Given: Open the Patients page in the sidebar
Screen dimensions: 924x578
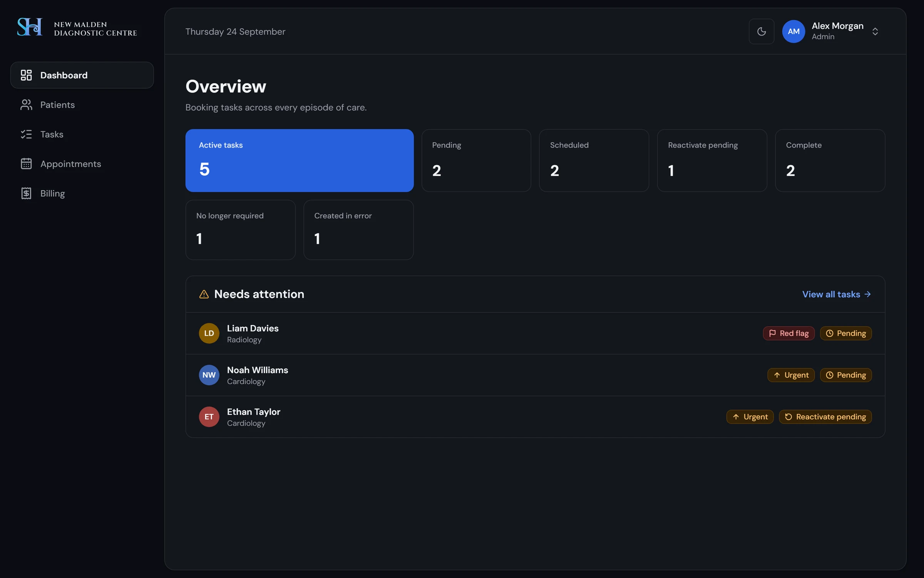Looking at the screenshot, I should (82, 105).
